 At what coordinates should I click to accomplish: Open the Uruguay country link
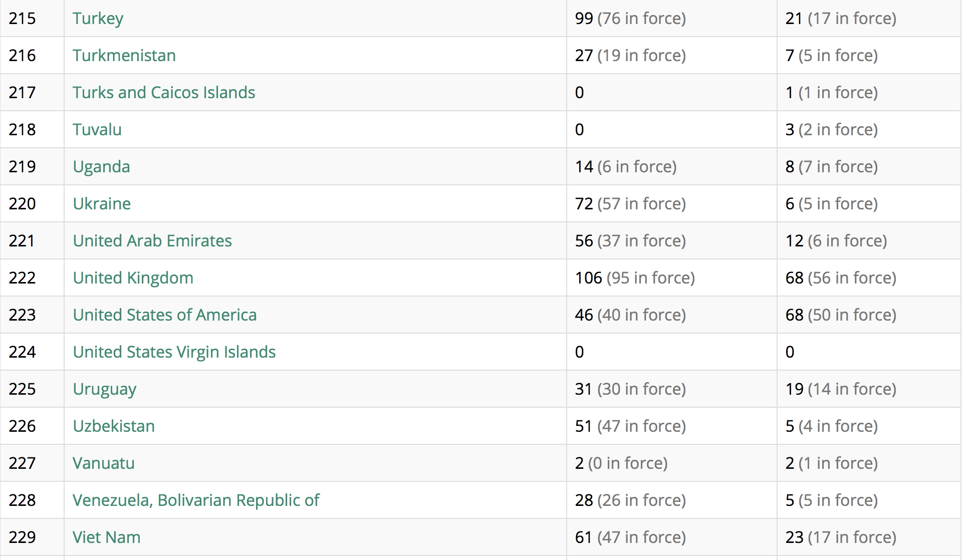[x=105, y=389]
